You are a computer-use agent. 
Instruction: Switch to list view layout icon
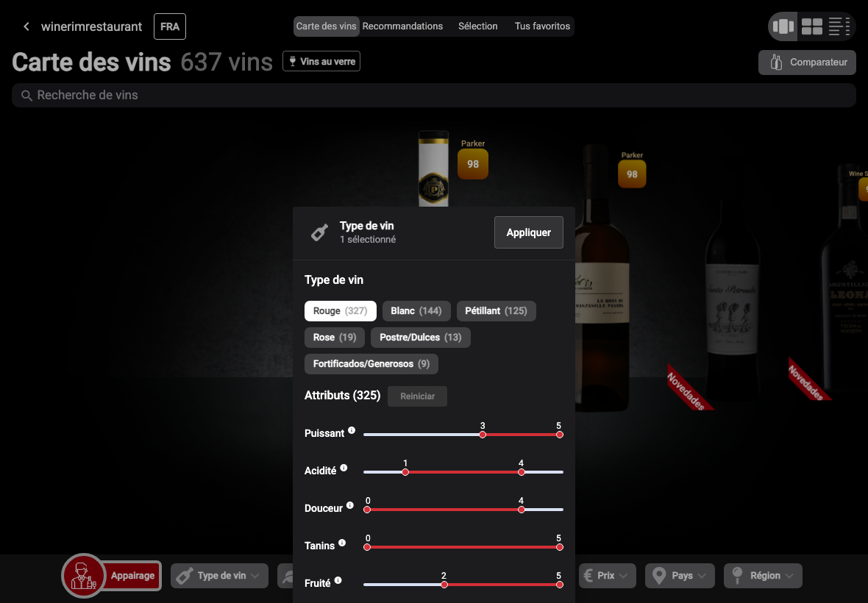839,26
